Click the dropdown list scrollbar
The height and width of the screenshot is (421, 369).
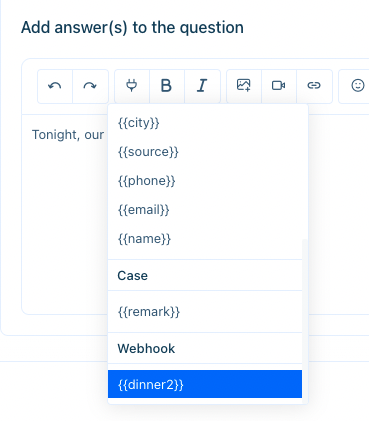pos(305,320)
